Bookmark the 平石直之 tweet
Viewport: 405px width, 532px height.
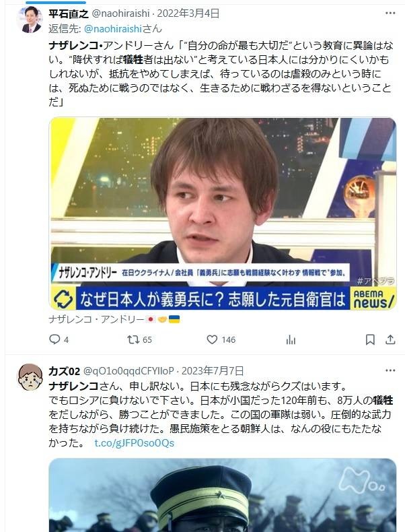click(x=370, y=339)
